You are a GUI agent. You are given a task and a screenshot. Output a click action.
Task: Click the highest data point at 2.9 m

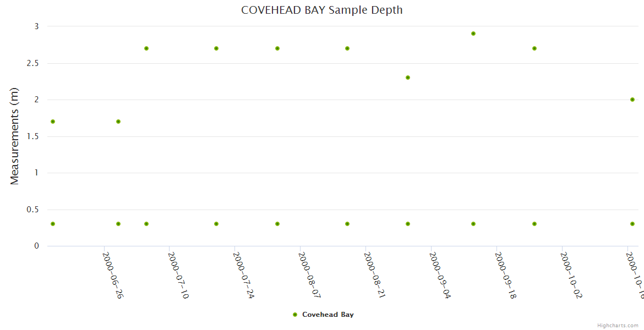tap(473, 34)
